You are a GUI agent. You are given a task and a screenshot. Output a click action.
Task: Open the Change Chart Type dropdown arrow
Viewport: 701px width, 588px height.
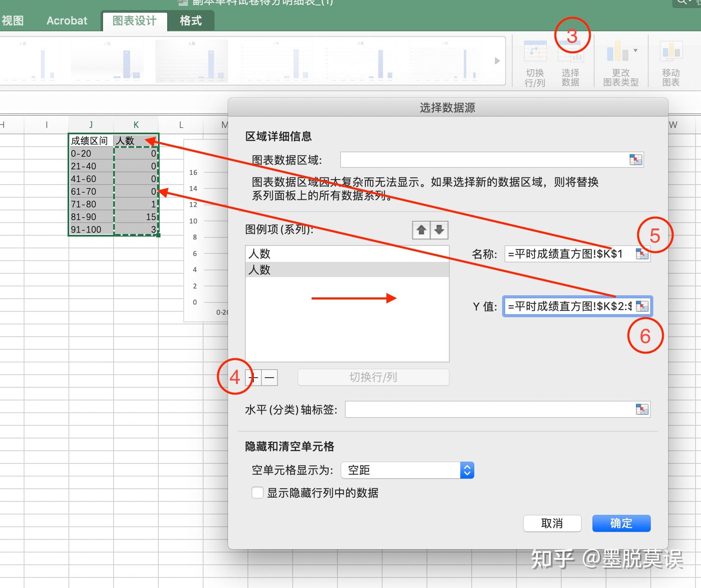coord(636,51)
